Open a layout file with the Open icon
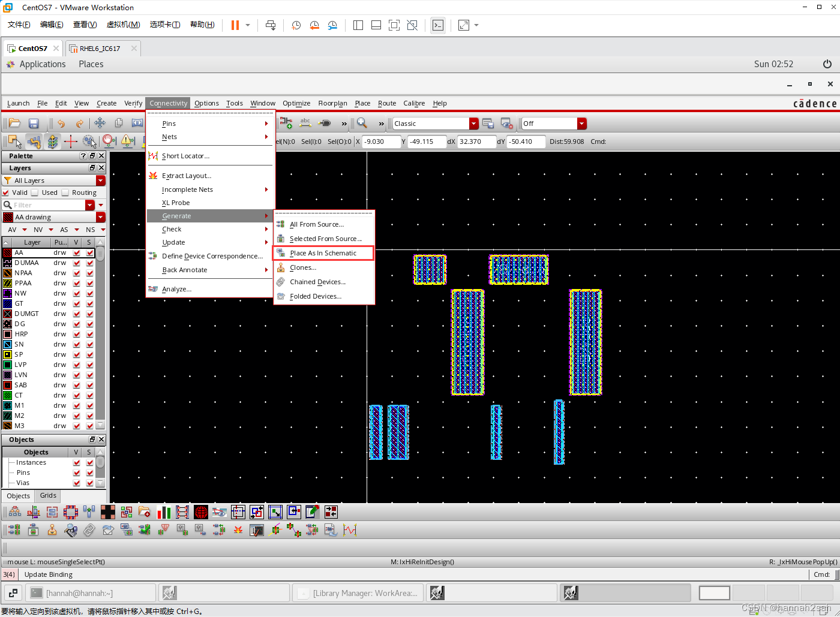The width and height of the screenshot is (840, 617). click(x=14, y=123)
